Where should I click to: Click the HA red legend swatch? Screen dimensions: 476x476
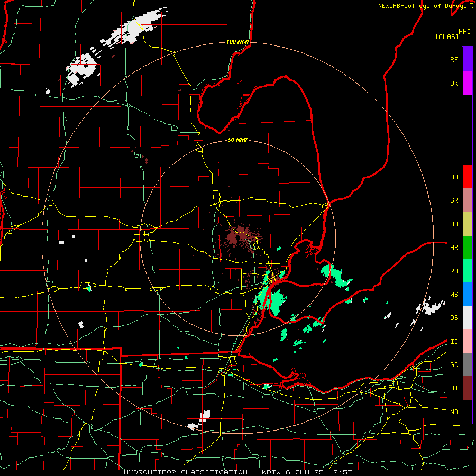click(467, 177)
